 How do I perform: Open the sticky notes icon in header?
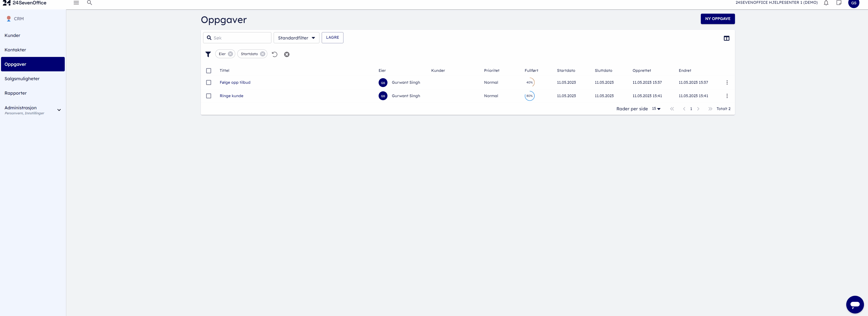point(839,3)
